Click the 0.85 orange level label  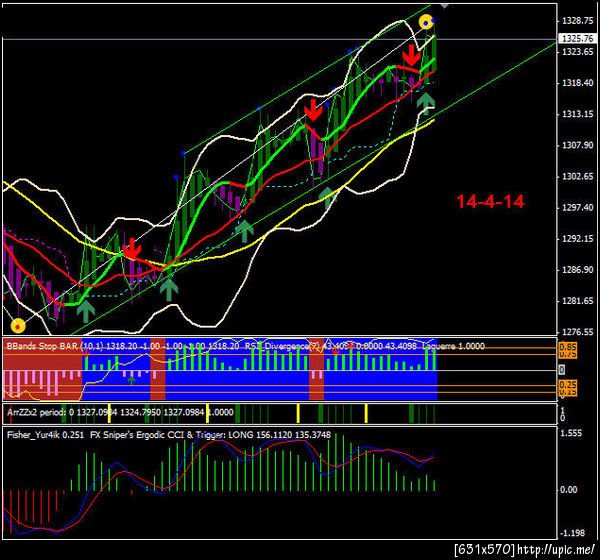click(568, 347)
